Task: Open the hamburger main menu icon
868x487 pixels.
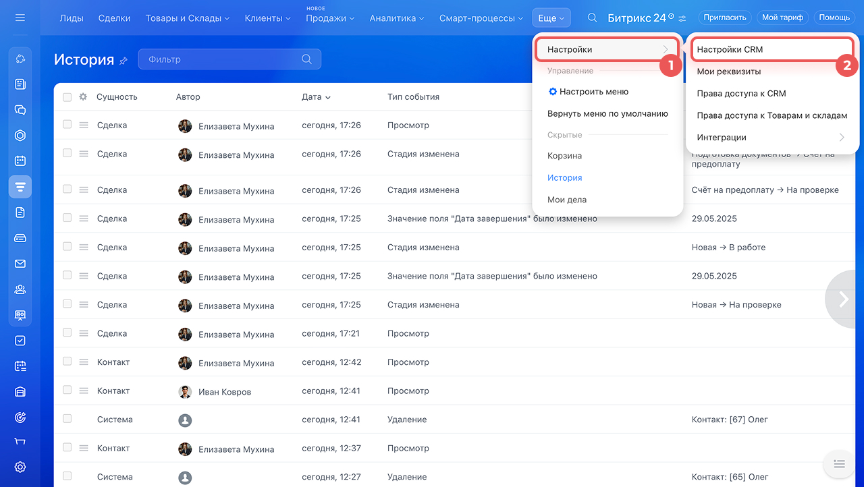Action: pos(20,18)
